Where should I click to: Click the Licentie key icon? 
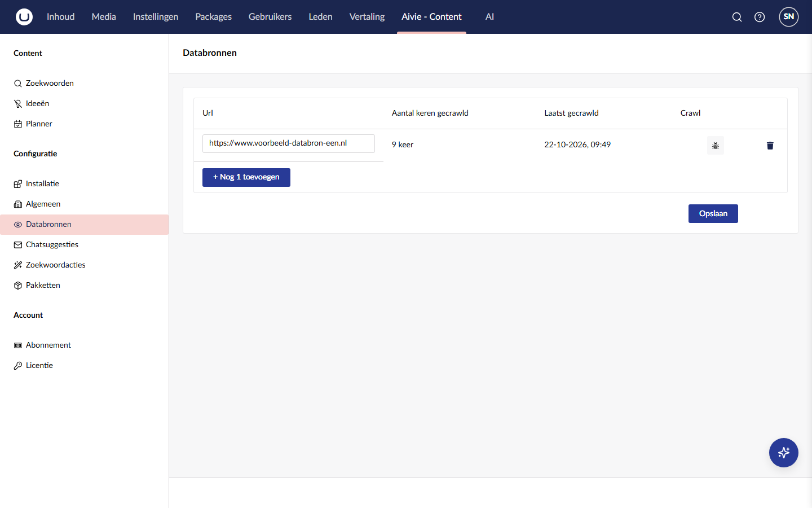[x=18, y=366]
